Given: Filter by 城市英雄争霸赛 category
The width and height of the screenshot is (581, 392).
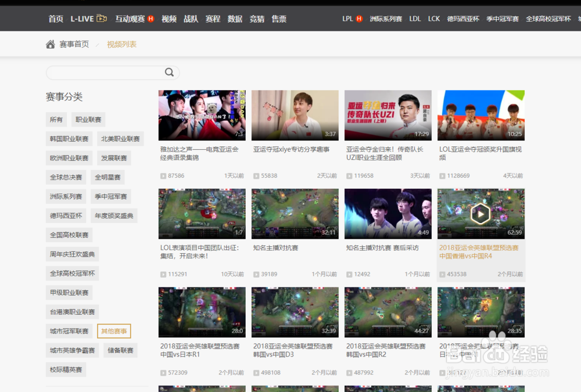Looking at the screenshot, I should [x=72, y=351].
